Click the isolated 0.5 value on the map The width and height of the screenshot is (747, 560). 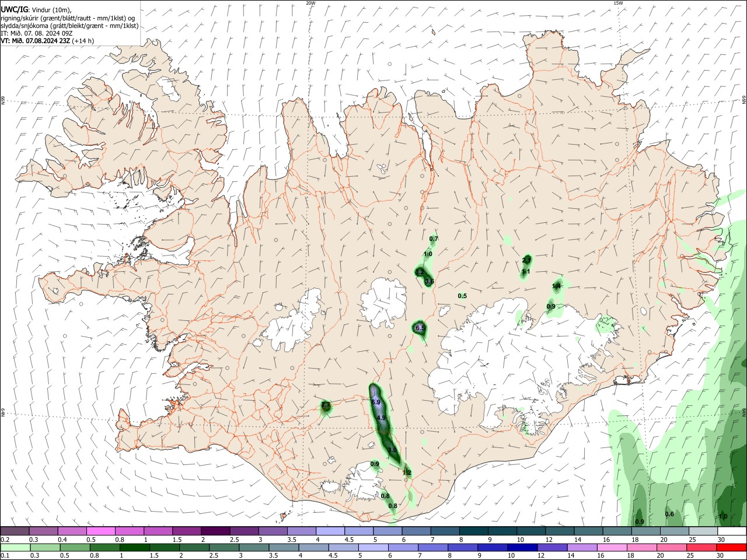[x=462, y=296]
